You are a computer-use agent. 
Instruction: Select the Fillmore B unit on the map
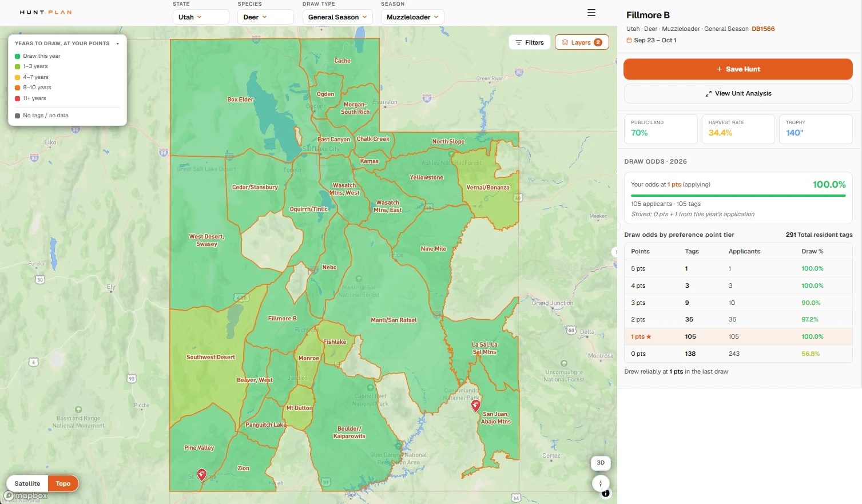(x=282, y=319)
